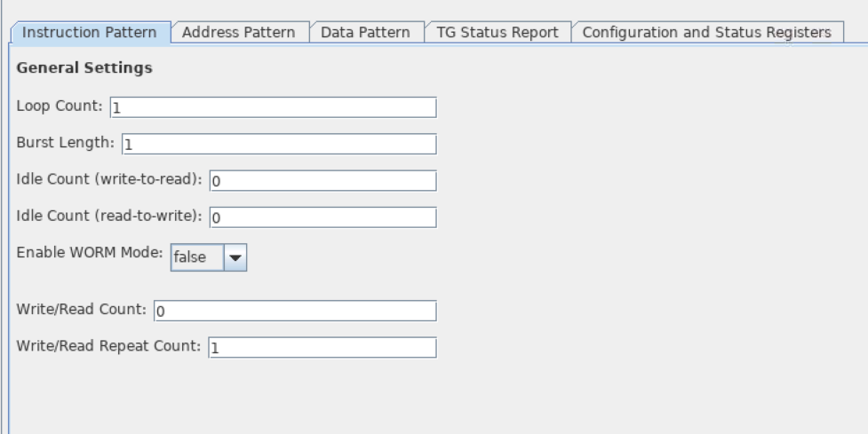Click the 'Write/Read Count:' label text
The width and height of the screenshot is (868, 434).
pyautogui.click(x=81, y=310)
